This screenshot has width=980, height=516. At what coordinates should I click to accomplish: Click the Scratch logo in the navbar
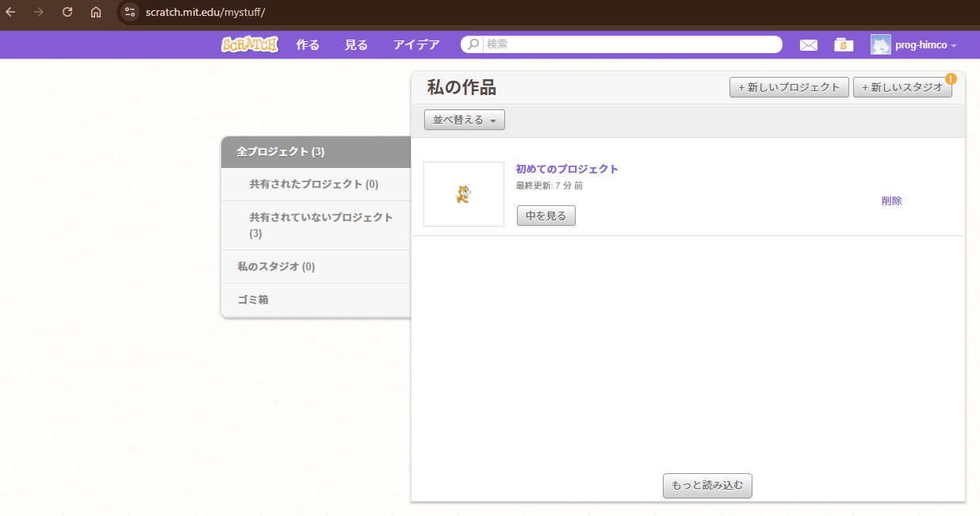pos(249,45)
